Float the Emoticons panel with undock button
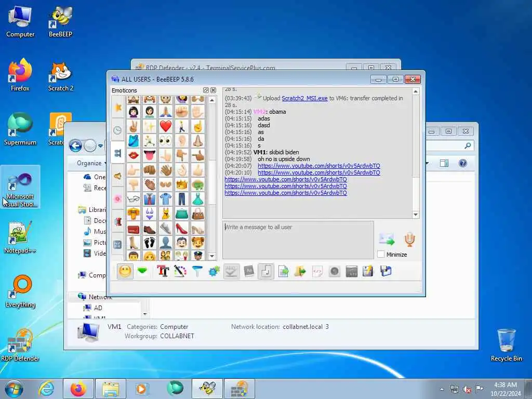 pyautogui.click(x=206, y=90)
